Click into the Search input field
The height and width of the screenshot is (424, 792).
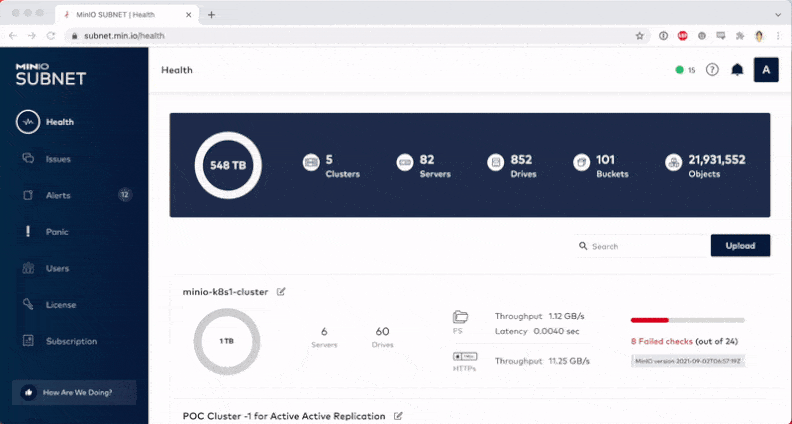[645, 246]
